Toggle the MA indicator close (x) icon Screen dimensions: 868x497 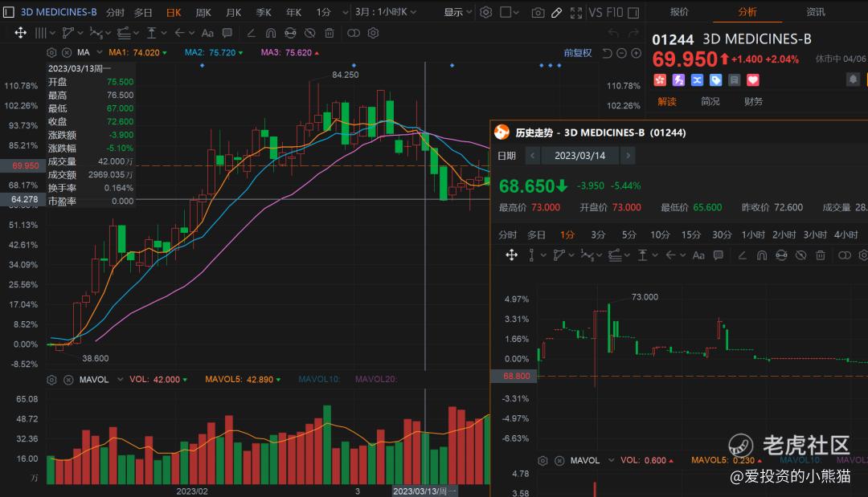point(68,52)
